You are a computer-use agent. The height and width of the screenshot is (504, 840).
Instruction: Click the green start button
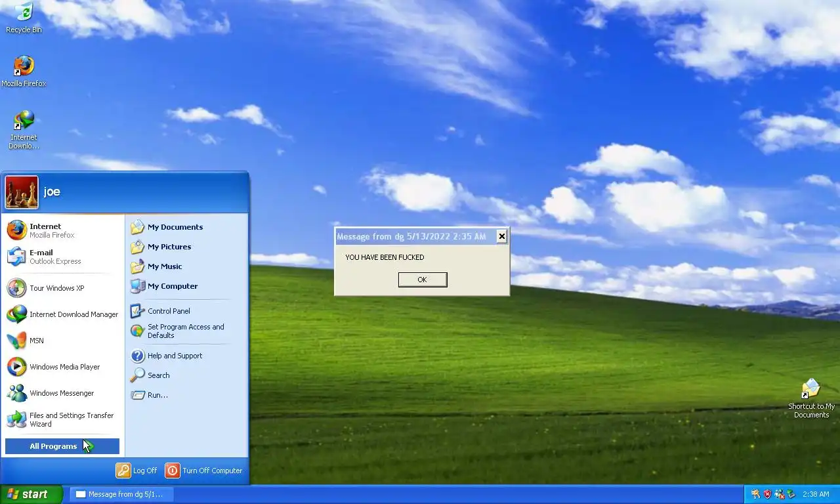click(x=31, y=495)
